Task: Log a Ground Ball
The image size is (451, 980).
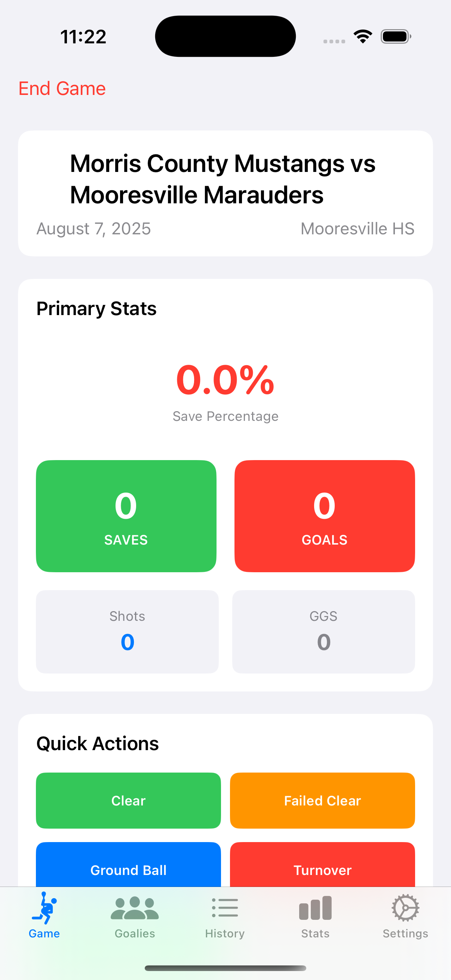Action: click(x=128, y=870)
